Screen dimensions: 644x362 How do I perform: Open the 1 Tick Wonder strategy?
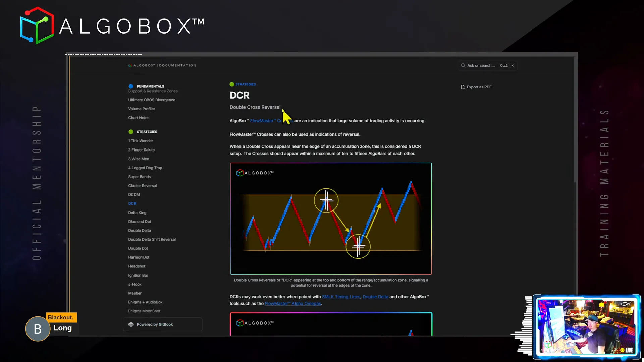[x=141, y=141]
